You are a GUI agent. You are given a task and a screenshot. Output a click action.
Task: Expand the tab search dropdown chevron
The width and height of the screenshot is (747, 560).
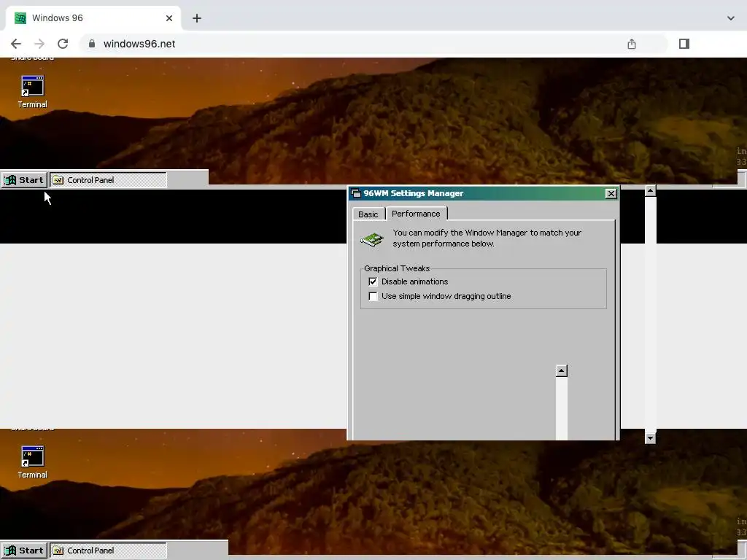(731, 18)
